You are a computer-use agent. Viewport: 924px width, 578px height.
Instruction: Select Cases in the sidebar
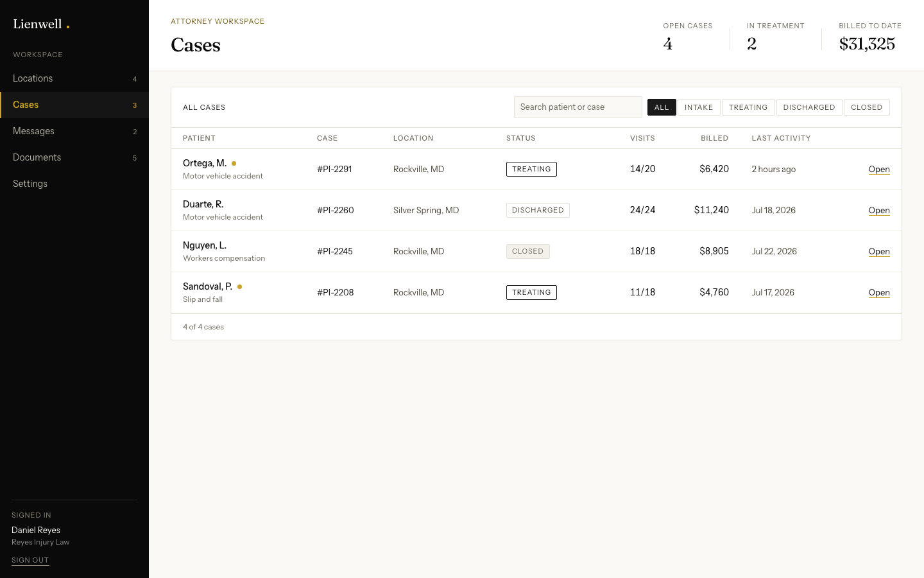(74, 105)
